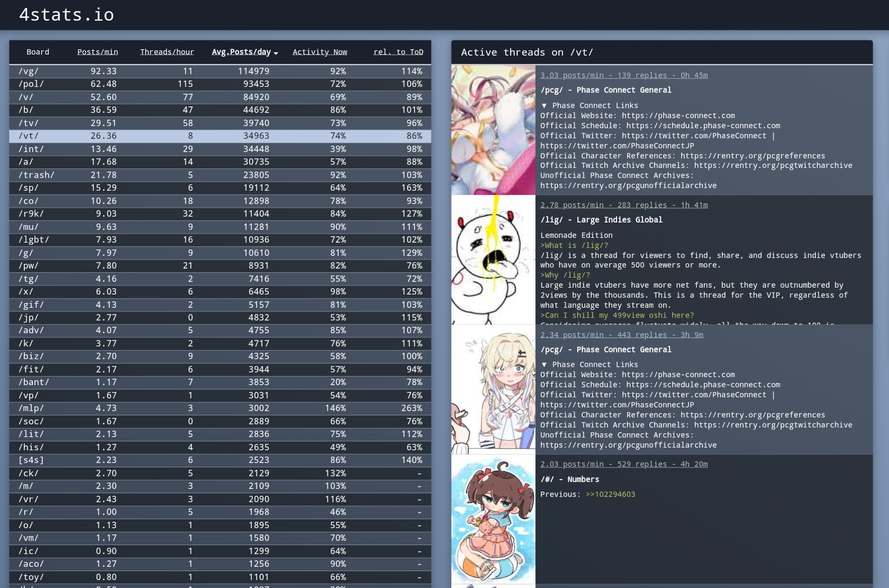Select the /pw/ board row
Image resolution: width=889 pixels, height=588 pixels.
tap(220, 265)
